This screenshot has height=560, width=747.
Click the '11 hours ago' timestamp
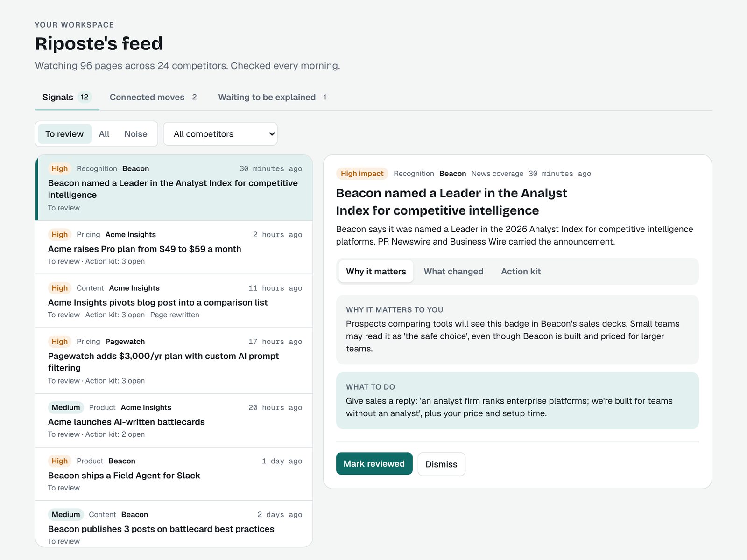point(275,288)
